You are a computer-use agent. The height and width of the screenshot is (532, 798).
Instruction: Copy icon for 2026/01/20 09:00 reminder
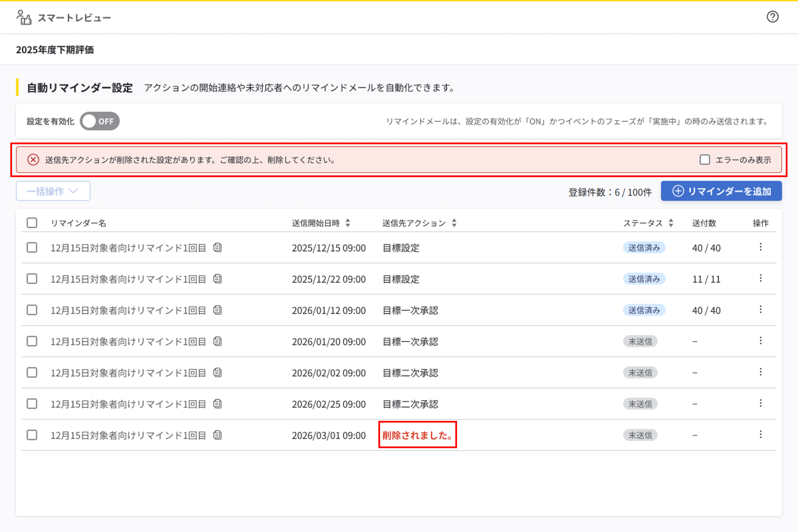[218, 341]
